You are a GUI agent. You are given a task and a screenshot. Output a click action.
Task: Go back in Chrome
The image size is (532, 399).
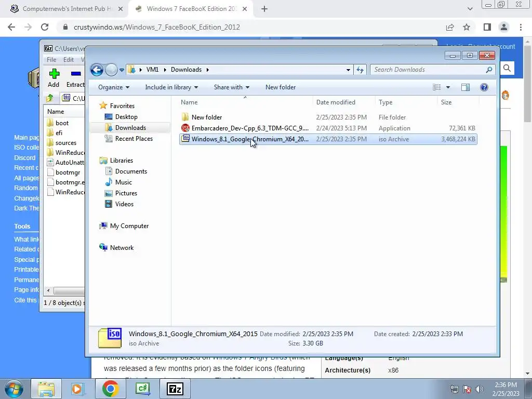[11, 27]
